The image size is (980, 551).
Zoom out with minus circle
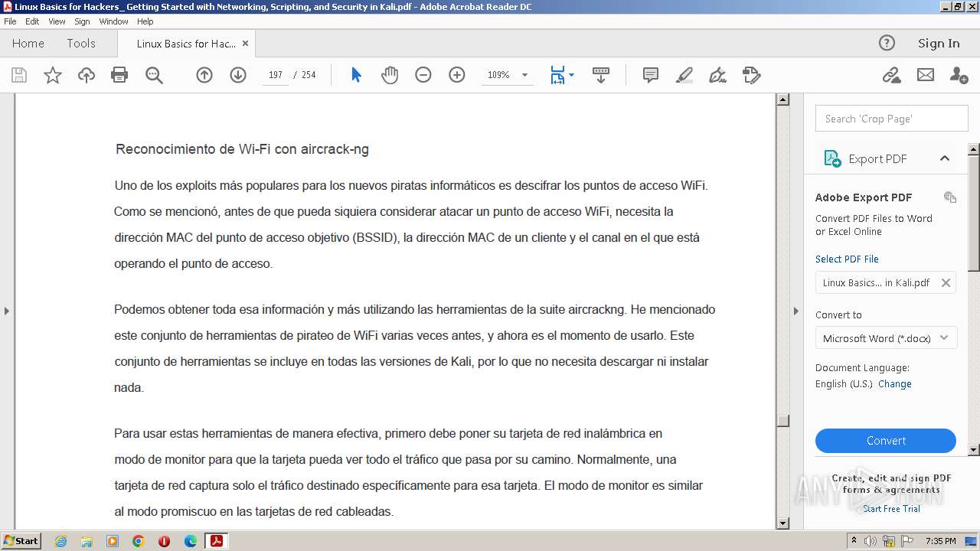click(423, 75)
